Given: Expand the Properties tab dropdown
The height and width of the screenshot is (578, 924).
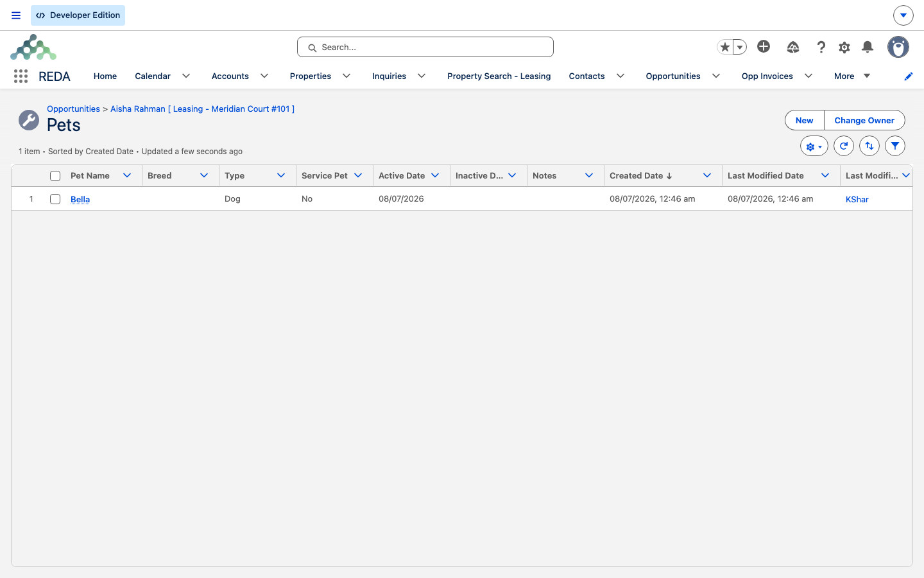Looking at the screenshot, I should click(x=346, y=76).
